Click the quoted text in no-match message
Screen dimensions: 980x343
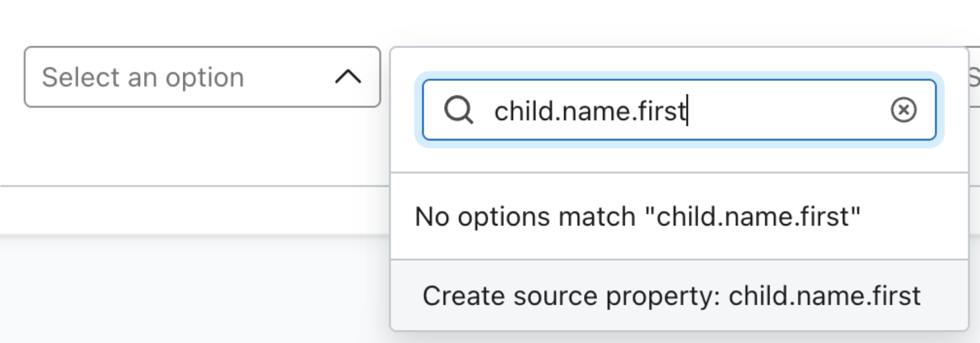click(752, 217)
